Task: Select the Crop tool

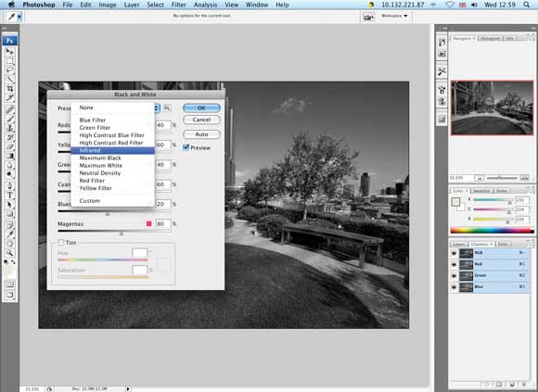Action: 9,89
